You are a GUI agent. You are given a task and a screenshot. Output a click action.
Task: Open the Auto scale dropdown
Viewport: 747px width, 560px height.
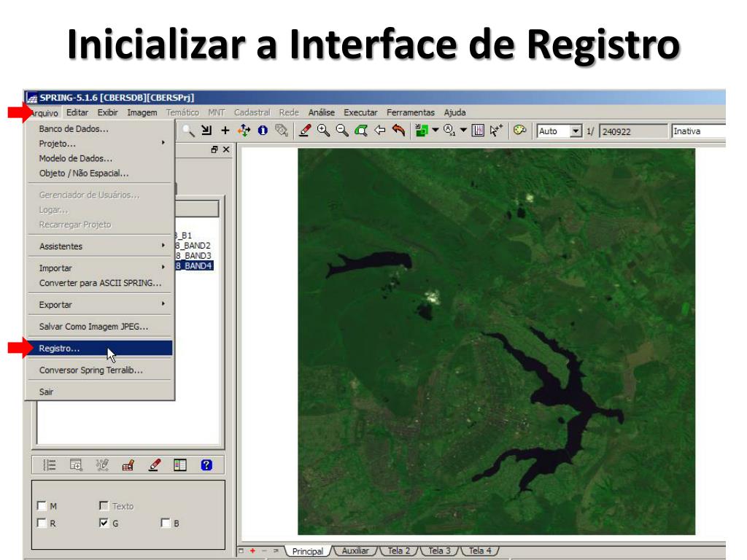click(x=576, y=131)
